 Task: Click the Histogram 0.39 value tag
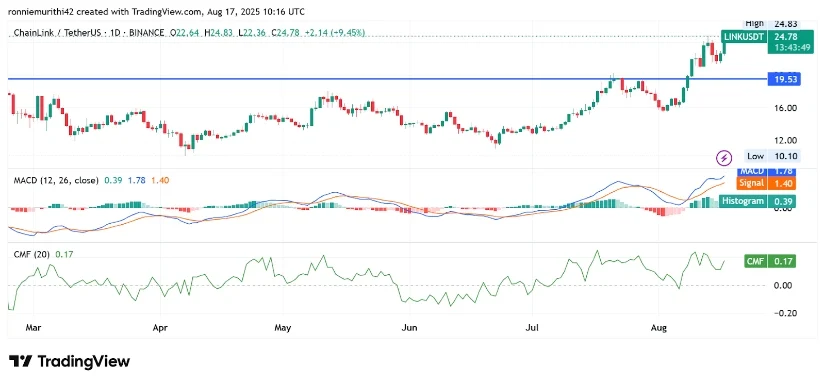click(x=758, y=201)
